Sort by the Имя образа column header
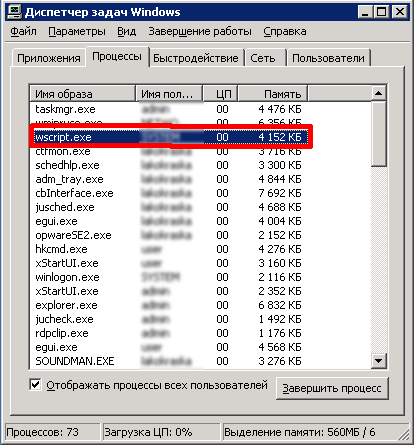Image resolution: width=414 pixels, height=445 pixels. click(83, 94)
